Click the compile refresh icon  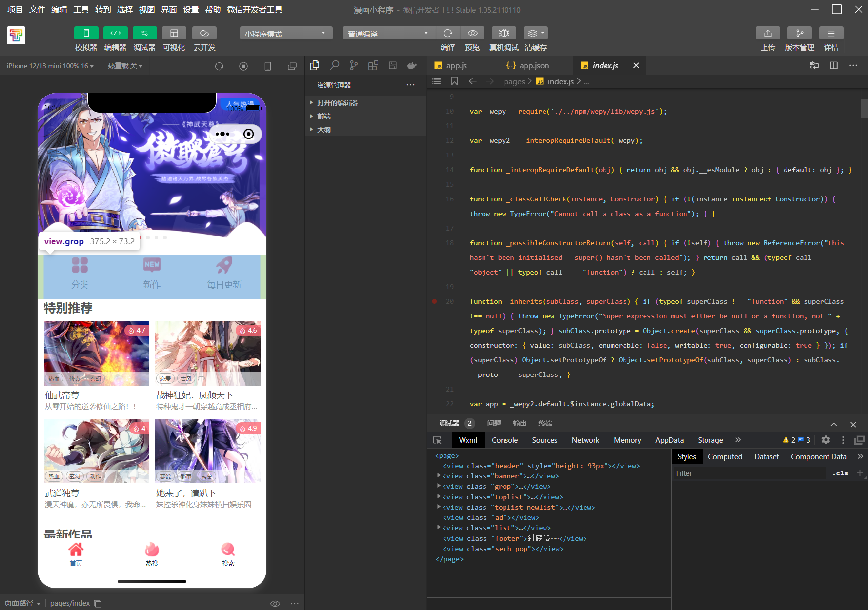tap(448, 33)
